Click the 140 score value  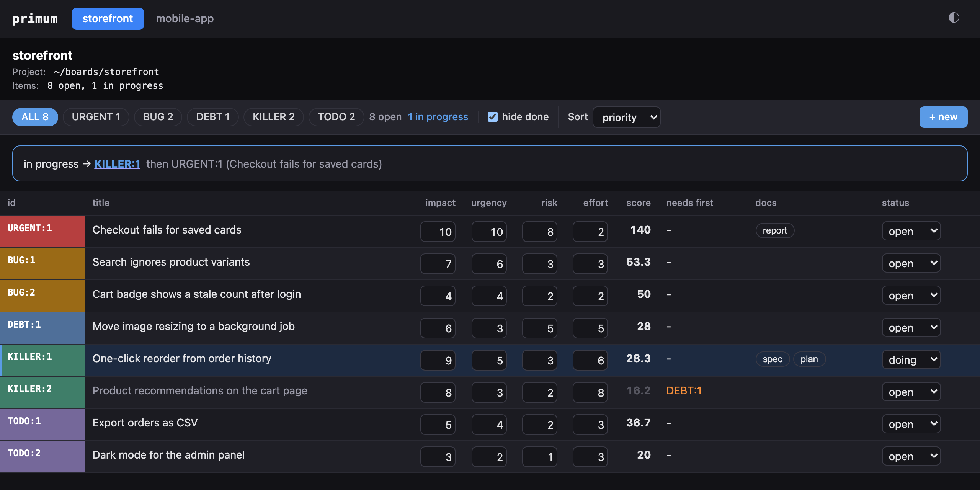click(640, 230)
